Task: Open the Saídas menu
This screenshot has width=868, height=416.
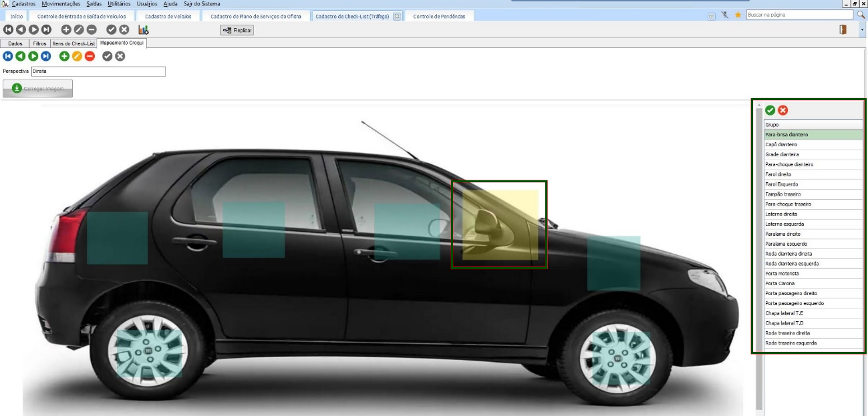Action: point(94,4)
